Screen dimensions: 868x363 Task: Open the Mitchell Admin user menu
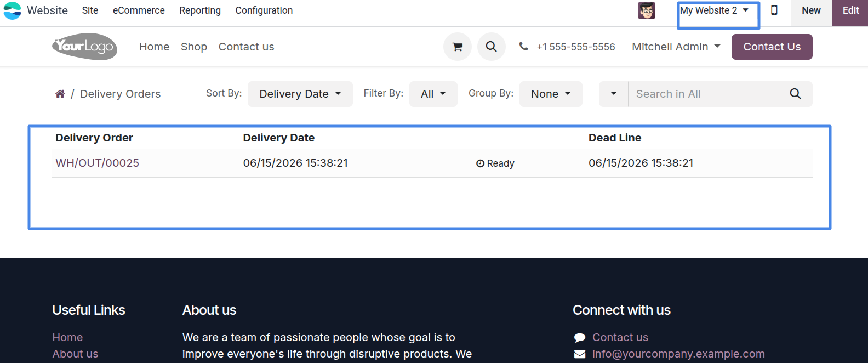(676, 47)
